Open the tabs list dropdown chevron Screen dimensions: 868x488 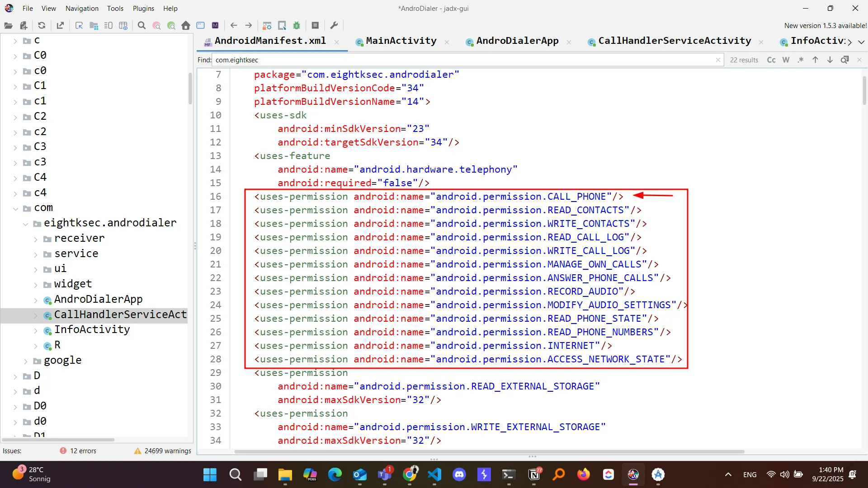point(861,42)
